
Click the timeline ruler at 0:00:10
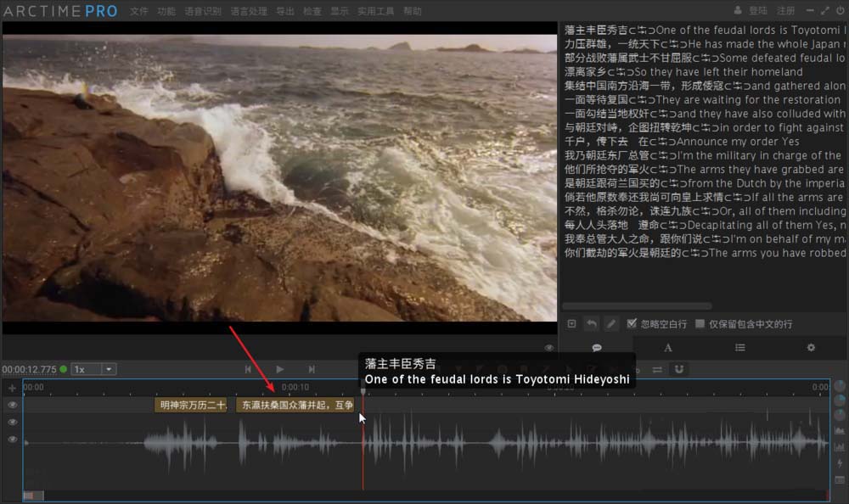tap(295, 387)
